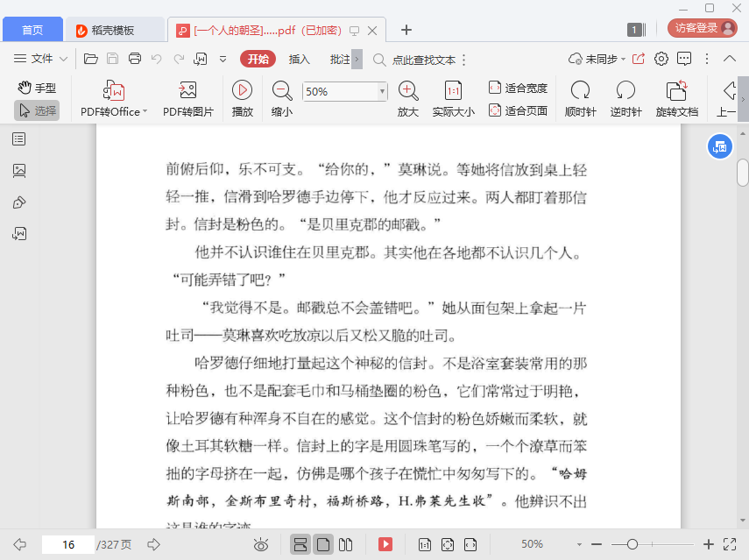
Task: Expand the toolbar overflow arrow
Action: [743, 99]
